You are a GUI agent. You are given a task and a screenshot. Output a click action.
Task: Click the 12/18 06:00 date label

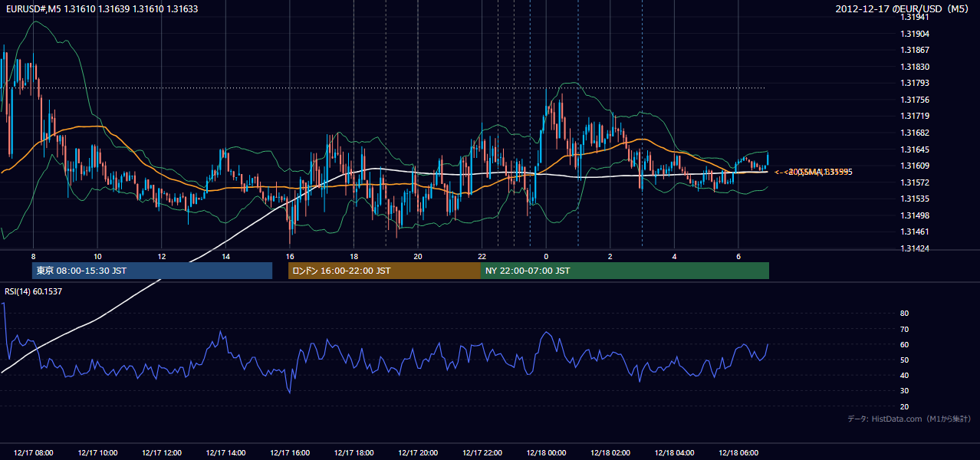(738, 453)
